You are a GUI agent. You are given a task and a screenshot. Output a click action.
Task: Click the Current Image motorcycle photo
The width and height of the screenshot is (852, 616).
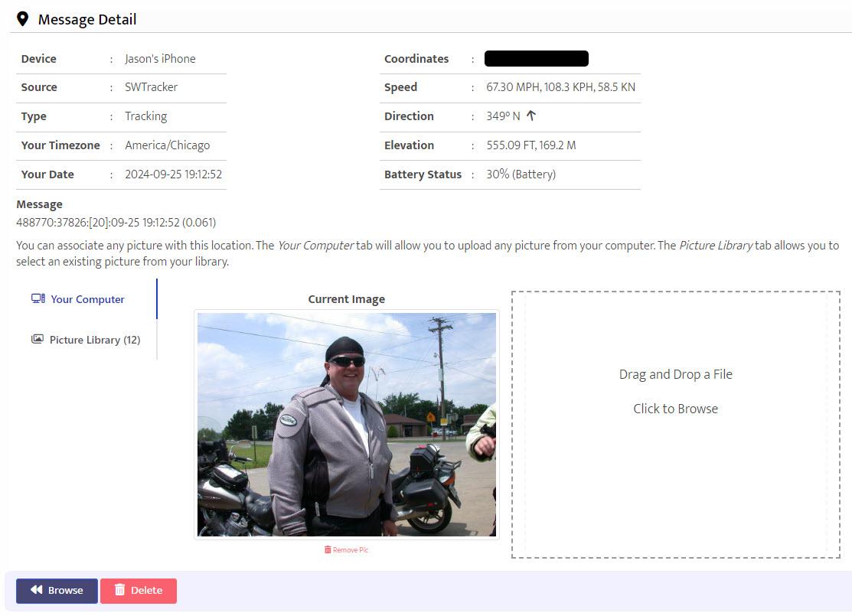coord(347,424)
